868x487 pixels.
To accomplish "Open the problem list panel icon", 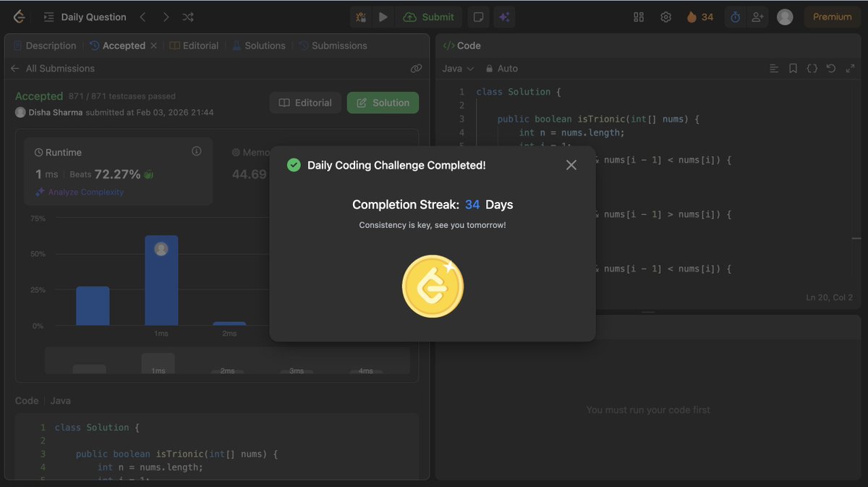I will [48, 17].
